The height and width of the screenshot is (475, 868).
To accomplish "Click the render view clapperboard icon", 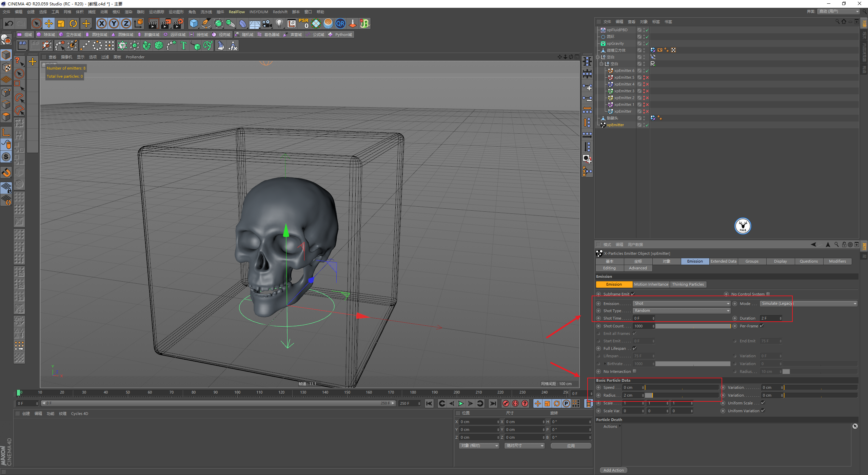I will click(x=153, y=23).
